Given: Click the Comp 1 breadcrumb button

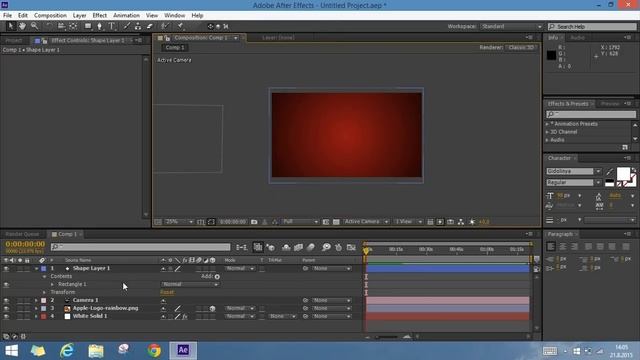Looking at the screenshot, I should click(175, 48).
